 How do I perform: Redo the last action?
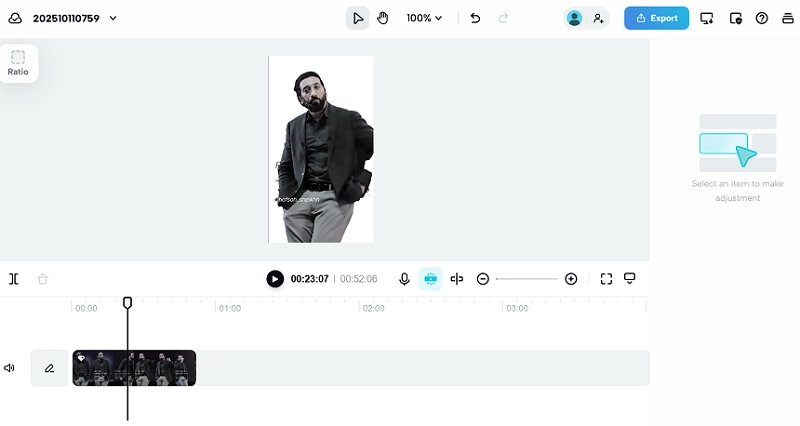tap(503, 18)
